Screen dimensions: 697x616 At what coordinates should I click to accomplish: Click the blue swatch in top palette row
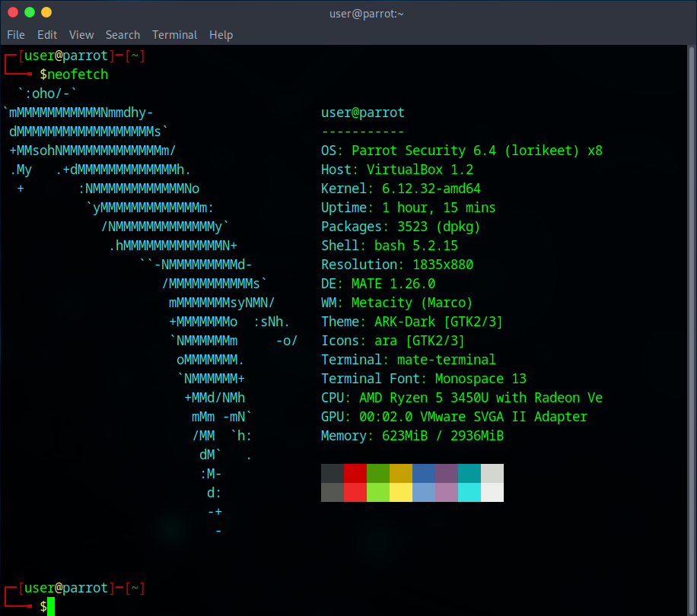pos(424,473)
